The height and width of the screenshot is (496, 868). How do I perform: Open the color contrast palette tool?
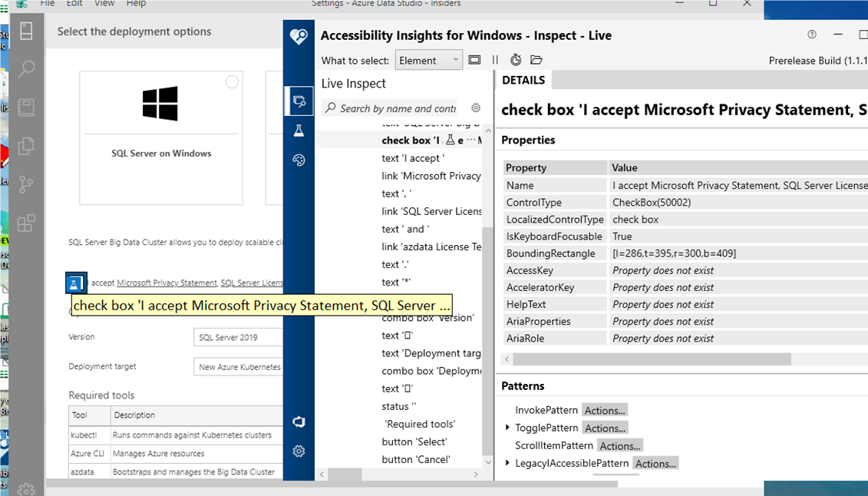click(x=299, y=160)
